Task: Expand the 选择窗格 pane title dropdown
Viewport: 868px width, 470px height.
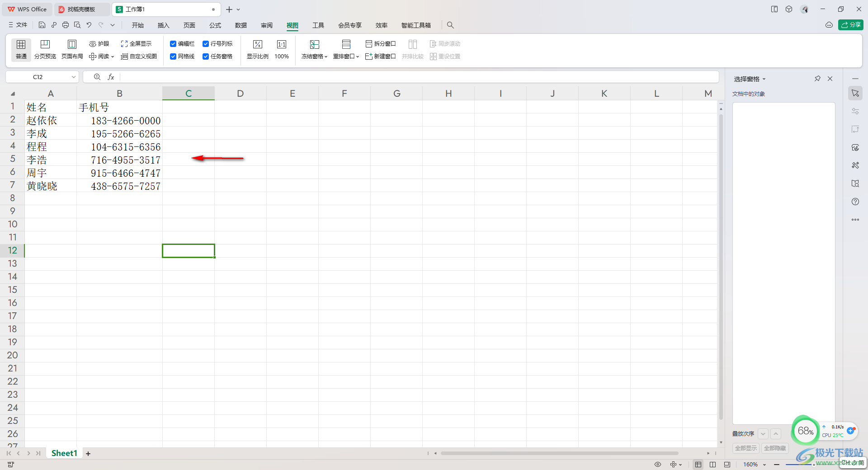Action: 764,79
